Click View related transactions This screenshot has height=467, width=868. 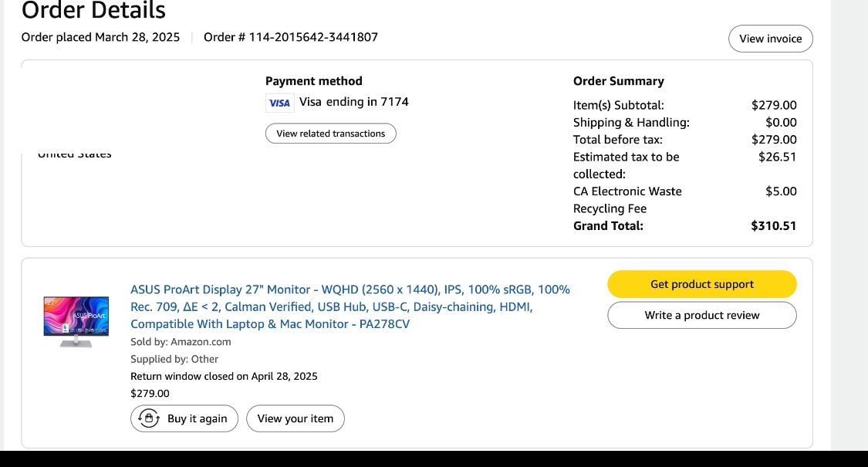tap(330, 133)
